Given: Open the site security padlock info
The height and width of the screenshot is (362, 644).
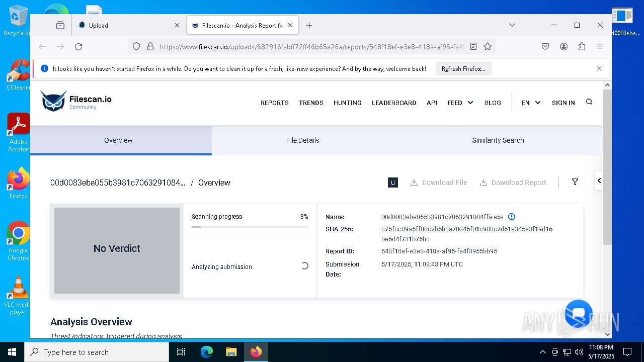Looking at the screenshot, I should pyautogui.click(x=150, y=47).
